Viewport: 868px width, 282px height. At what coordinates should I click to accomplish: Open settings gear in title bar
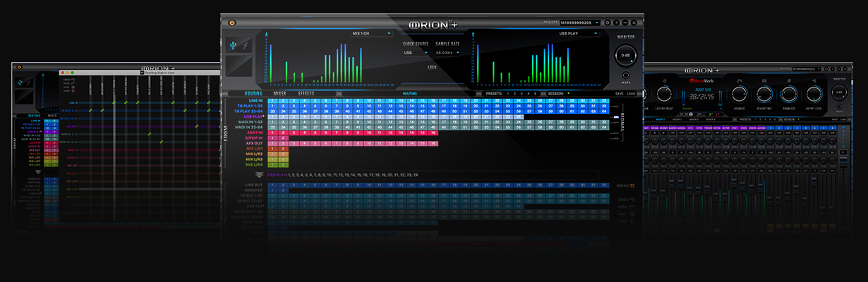(608, 23)
